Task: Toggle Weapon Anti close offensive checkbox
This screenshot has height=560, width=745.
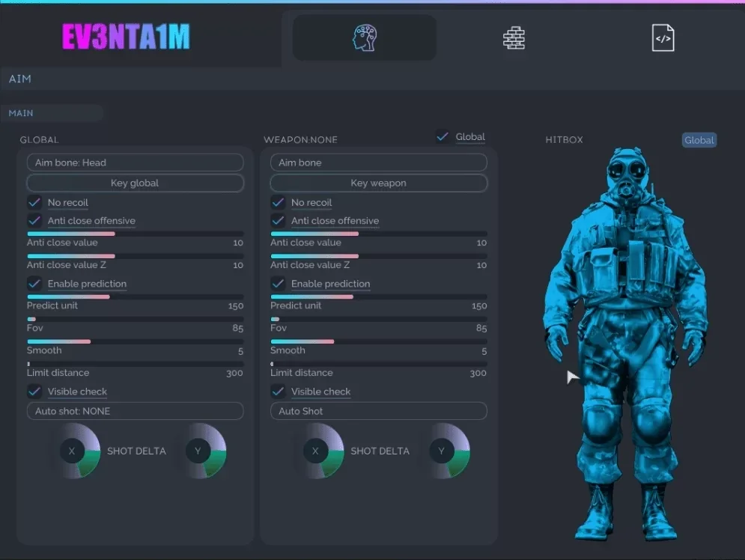Action: (278, 220)
